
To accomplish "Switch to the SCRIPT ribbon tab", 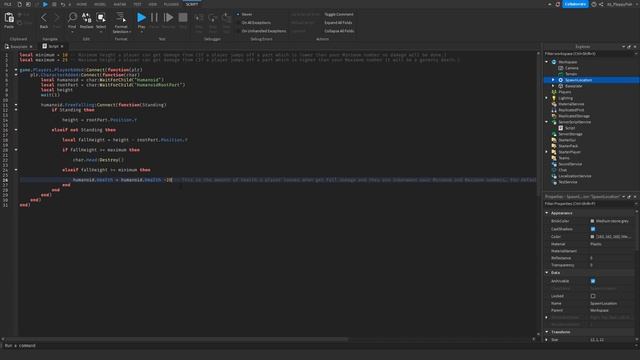I will coord(192,4).
